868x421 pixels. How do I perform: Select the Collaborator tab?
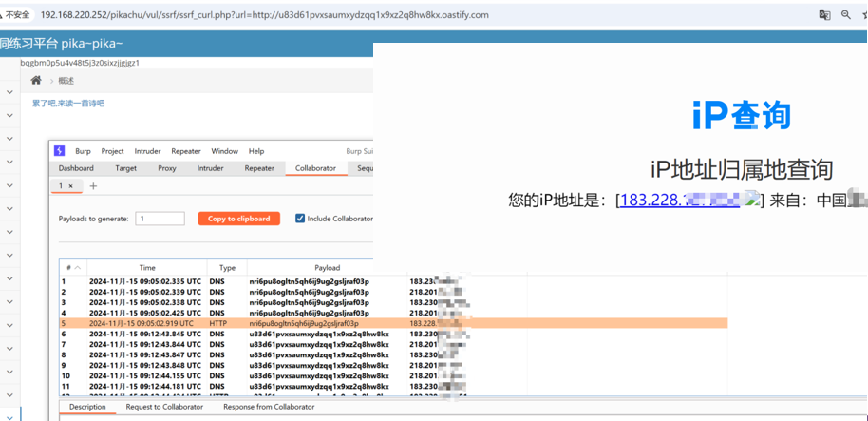tap(315, 168)
